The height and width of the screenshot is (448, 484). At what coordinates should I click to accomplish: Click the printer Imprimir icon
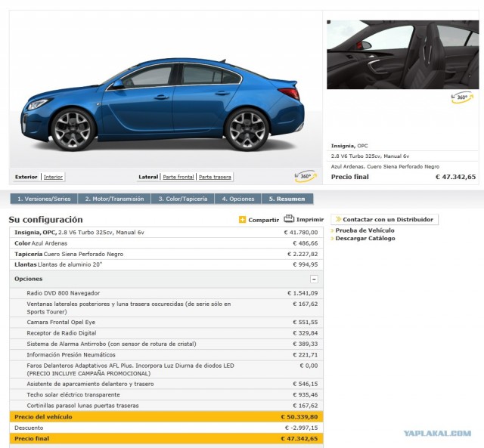[x=289, y=218]
